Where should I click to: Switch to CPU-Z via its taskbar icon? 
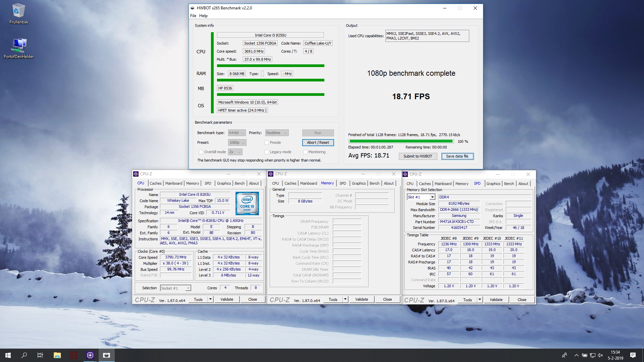coord(90,355)
